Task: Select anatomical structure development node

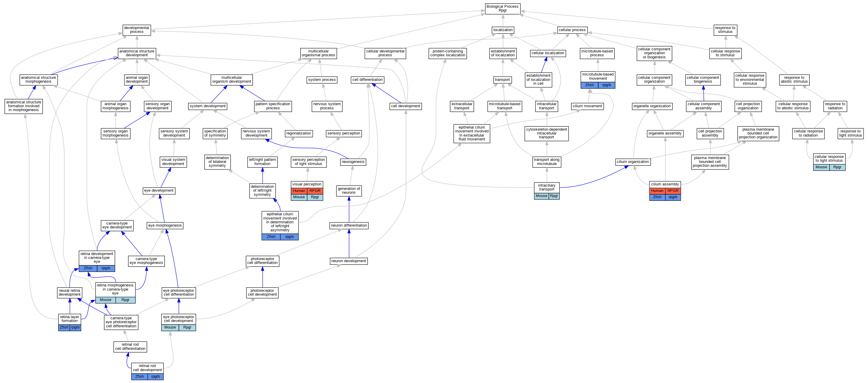Action: [x=137, y=53]
